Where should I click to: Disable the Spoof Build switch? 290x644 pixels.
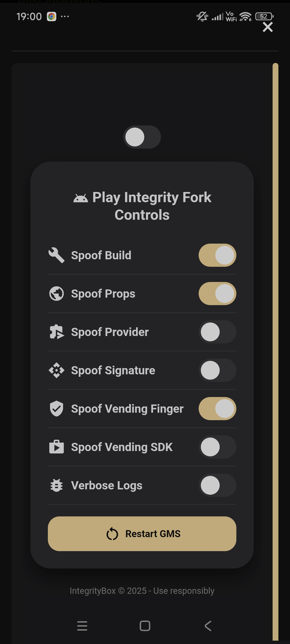(217, 255)
